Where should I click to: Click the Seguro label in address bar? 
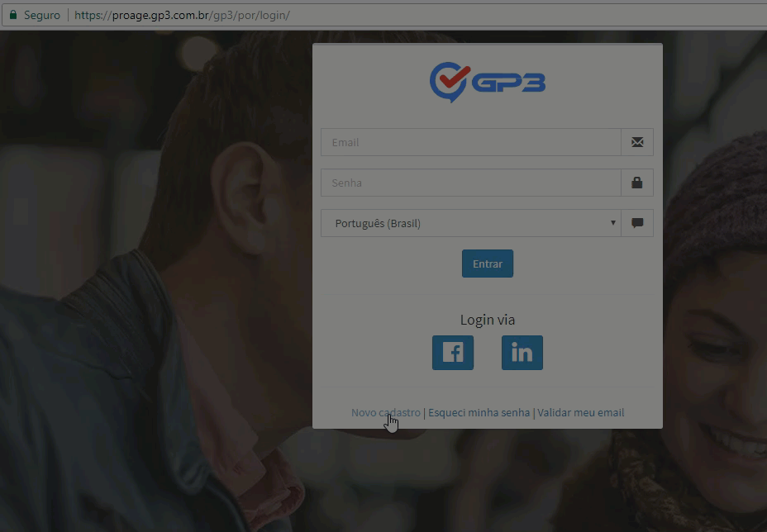coord(42,15)
